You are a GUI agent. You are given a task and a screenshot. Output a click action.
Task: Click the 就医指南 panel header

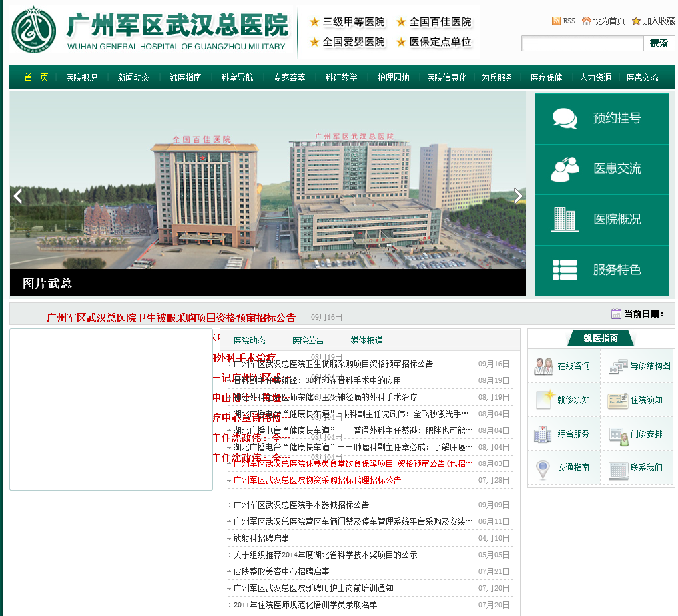(601, 338)
